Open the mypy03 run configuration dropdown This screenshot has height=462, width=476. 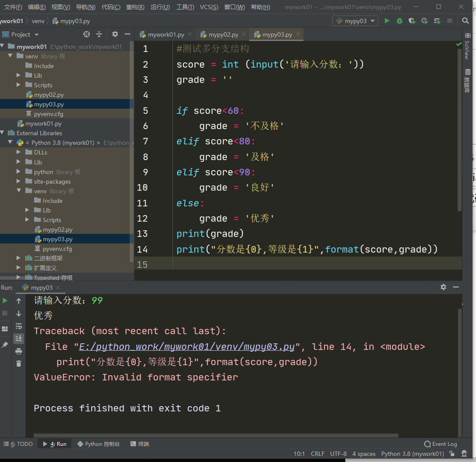[x=355, y=21]
